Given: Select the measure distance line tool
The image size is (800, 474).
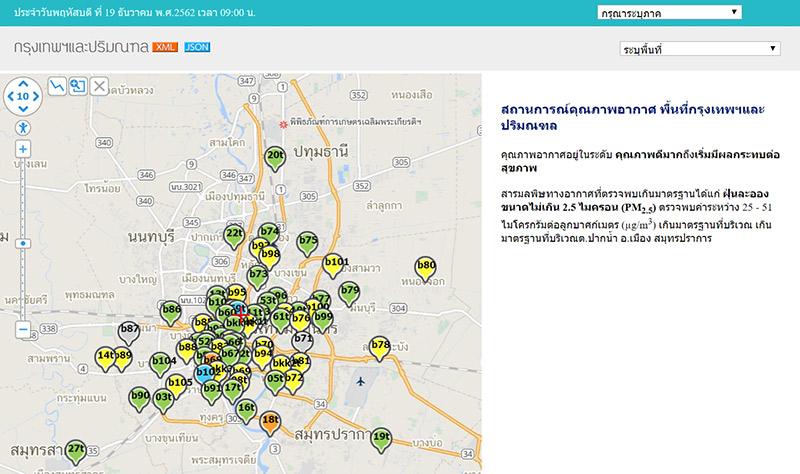Looking at the screenshot, I should tap(57, 86).
